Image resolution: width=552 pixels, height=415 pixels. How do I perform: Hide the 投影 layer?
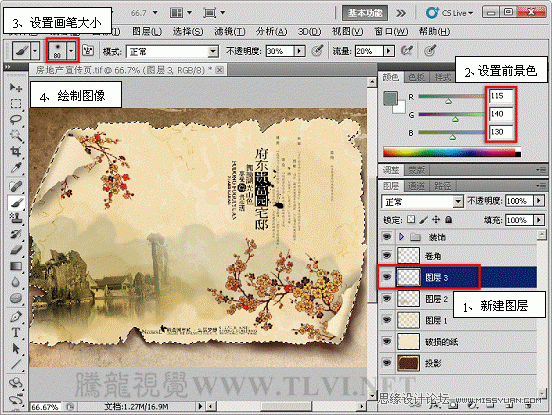pos(387,363)
